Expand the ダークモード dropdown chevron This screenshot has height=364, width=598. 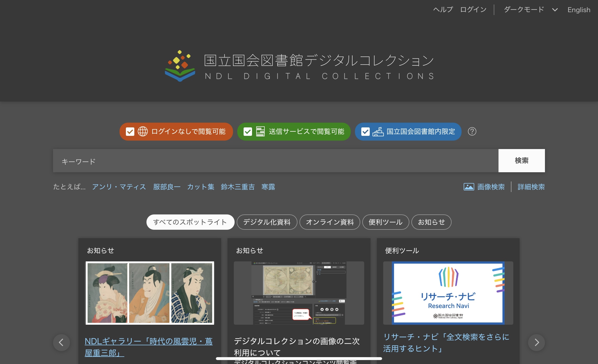[x=555, y=10]
